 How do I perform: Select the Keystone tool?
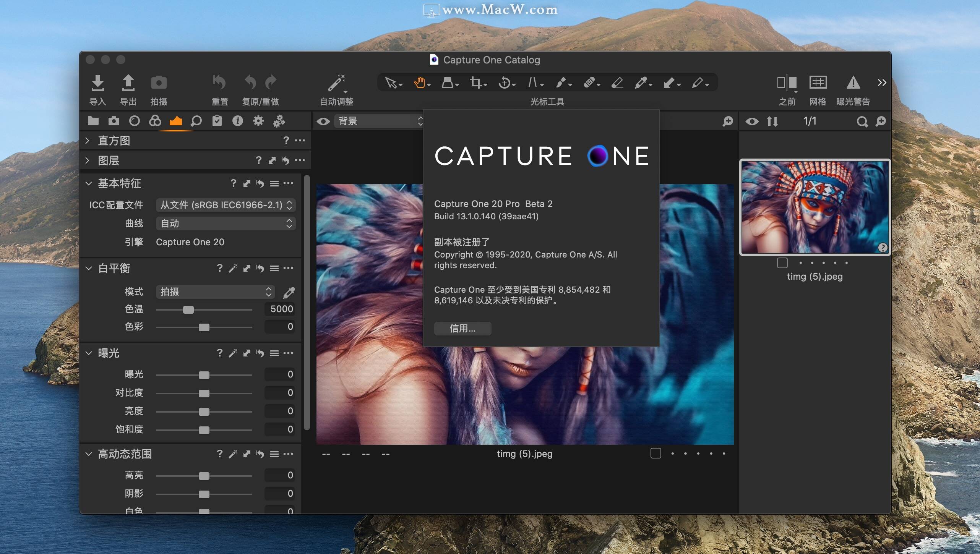(533, 83)
